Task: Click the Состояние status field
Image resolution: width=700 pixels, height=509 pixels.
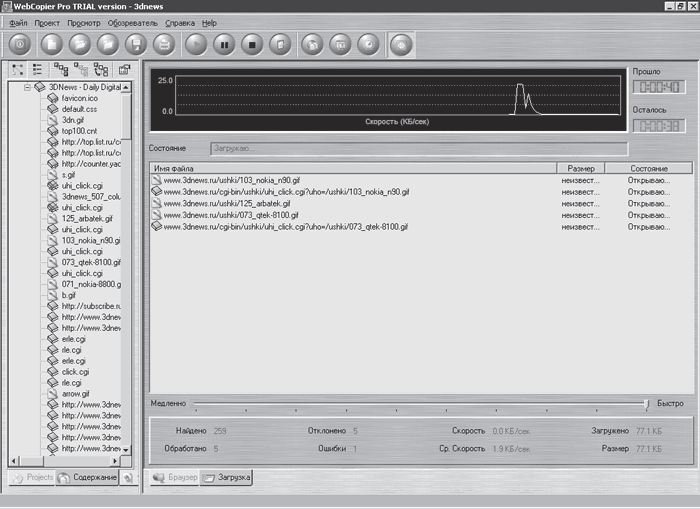Action: pyautogui.click(x=419, y=148)
